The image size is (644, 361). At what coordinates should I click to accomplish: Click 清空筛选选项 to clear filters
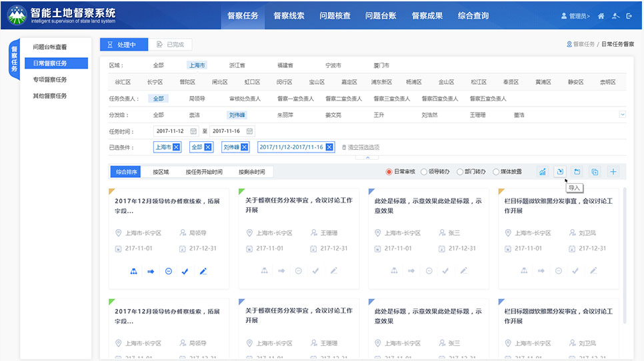(x=361, y=147)
